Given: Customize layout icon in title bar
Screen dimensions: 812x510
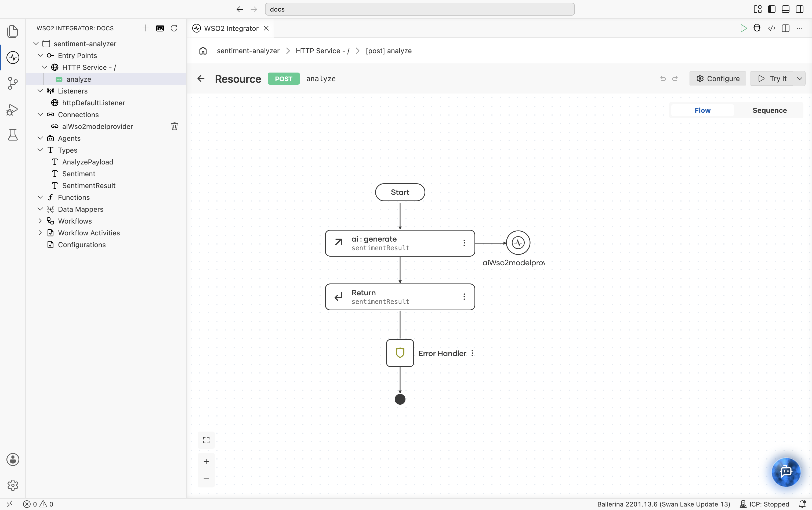Looking at the screenshot, I should click(757, 9).
